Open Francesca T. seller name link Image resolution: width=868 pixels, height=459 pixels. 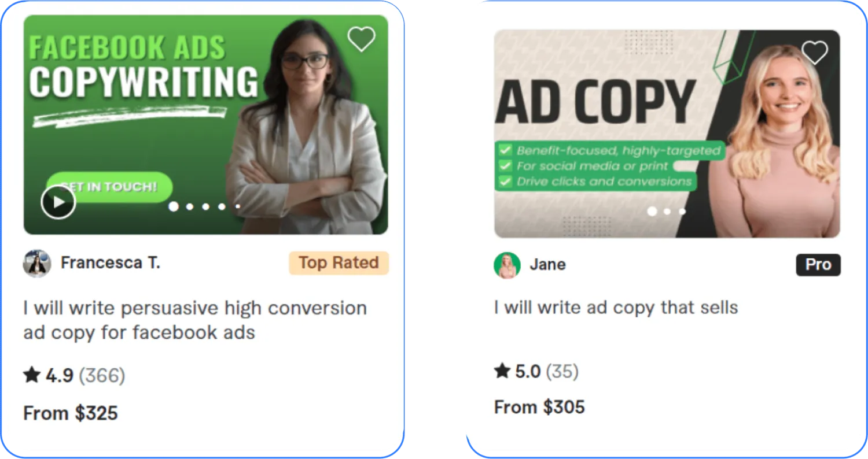[x=111, y=263]
